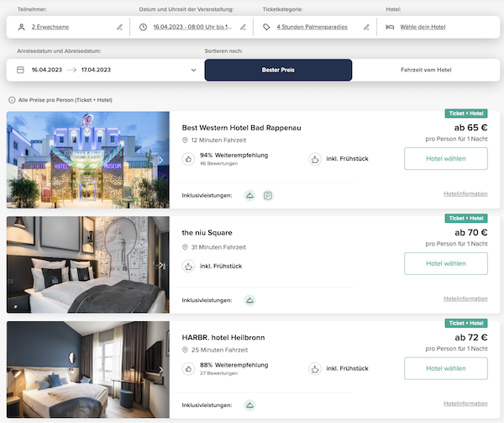Screen dimensions: 504x423
Task: Click the Ticket + Hotel badge above ab 70 €
Action: pos(466,218)
